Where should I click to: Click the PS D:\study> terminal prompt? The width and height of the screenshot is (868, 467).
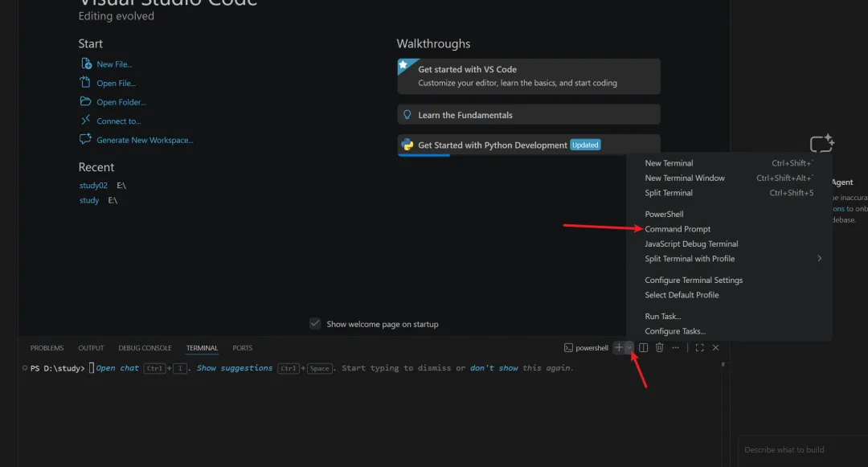(x=58, y=368)
